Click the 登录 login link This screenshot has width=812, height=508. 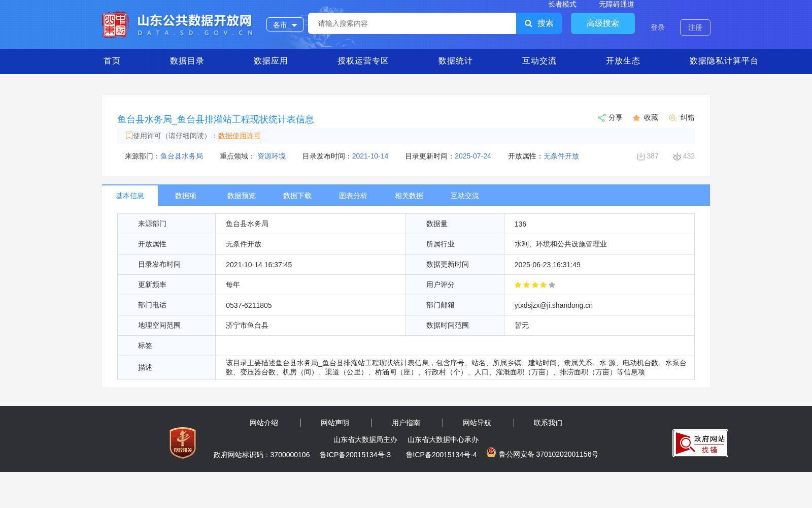(x=658, y=27)
